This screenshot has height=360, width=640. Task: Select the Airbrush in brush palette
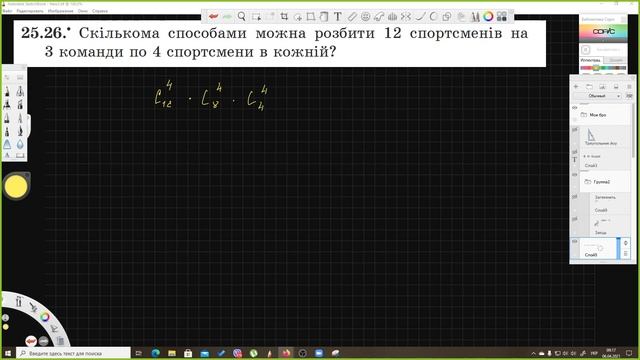tap(20, 91)
